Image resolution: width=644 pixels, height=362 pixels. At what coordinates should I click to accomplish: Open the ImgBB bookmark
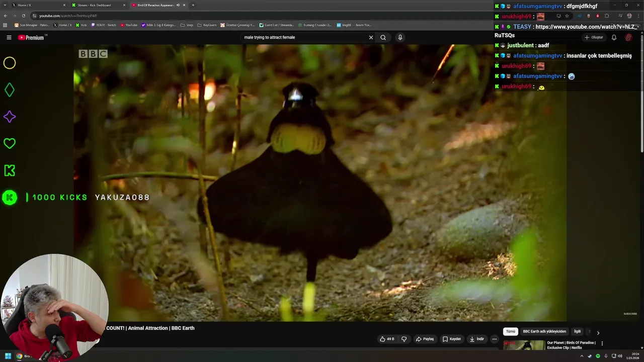click(x=354, y=25)
